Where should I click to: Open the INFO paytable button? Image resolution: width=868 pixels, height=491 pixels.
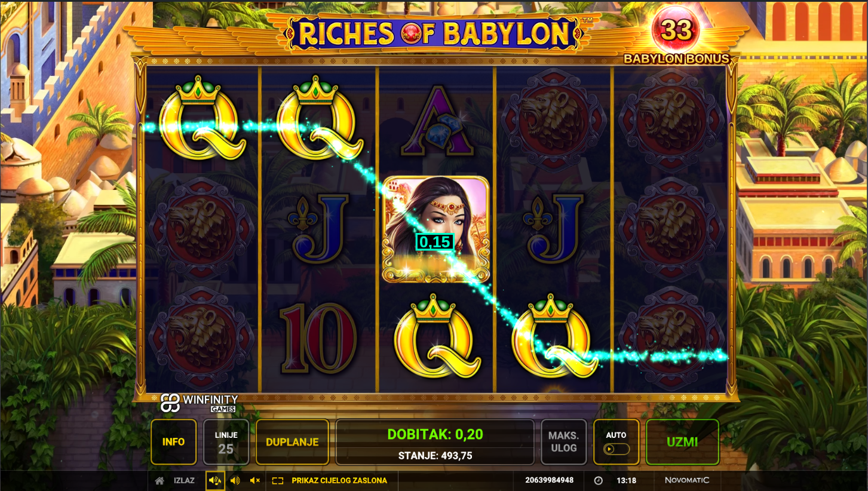pos(174,442)
